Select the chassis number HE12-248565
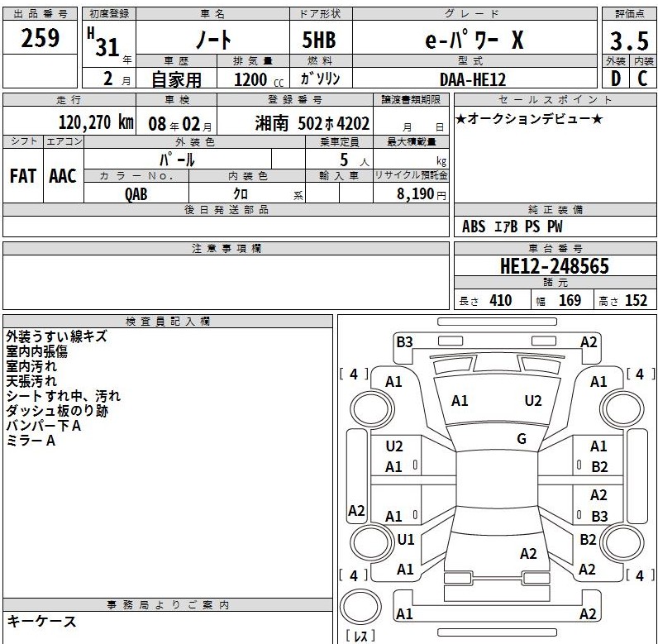This screenshot has height=644, width=658. 555,266
